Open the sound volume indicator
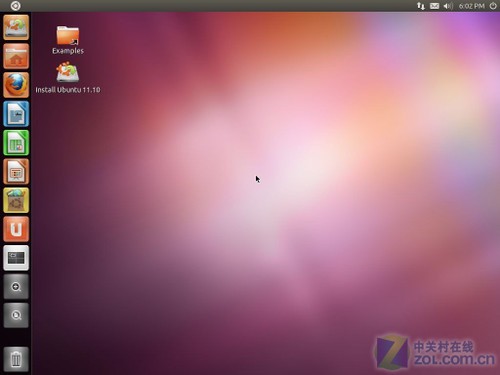 click(x=448, y=6)
